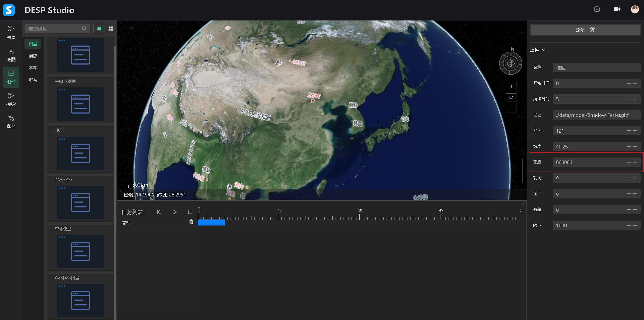Switch to grid view layout
The width and height of the screenshot is (644, 320).
coord(111,29)
